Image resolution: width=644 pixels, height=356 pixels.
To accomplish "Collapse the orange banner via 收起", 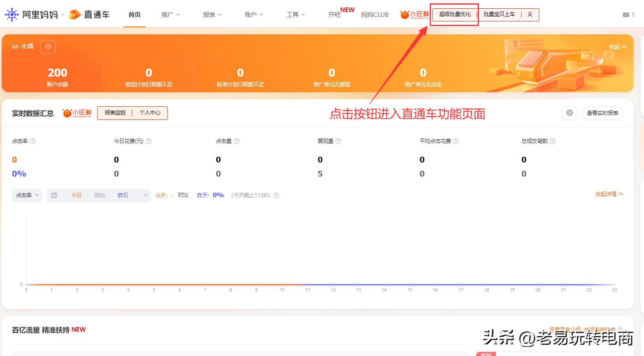I will pos(616,47).
